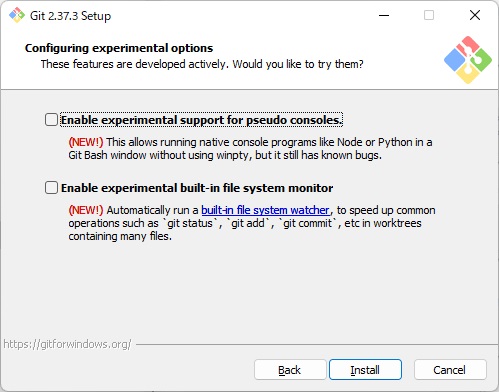Tick the built-in file system monitor checkbox

(x=51, y=188)
